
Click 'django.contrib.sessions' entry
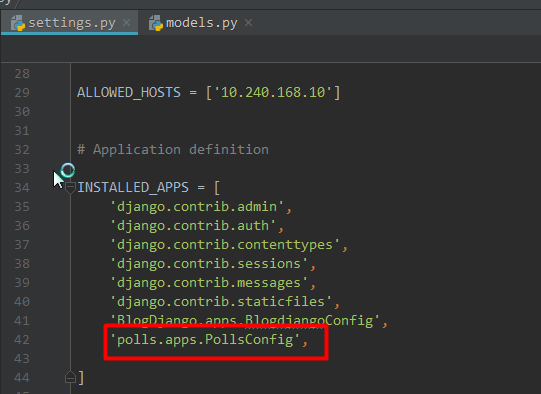(x=208, y=264)
